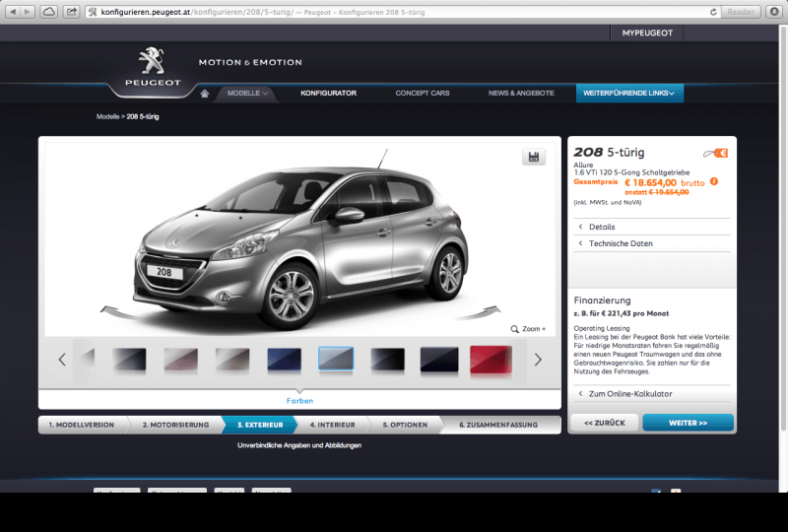Click the Share icon in Safari toolbar

coord(71,12)
